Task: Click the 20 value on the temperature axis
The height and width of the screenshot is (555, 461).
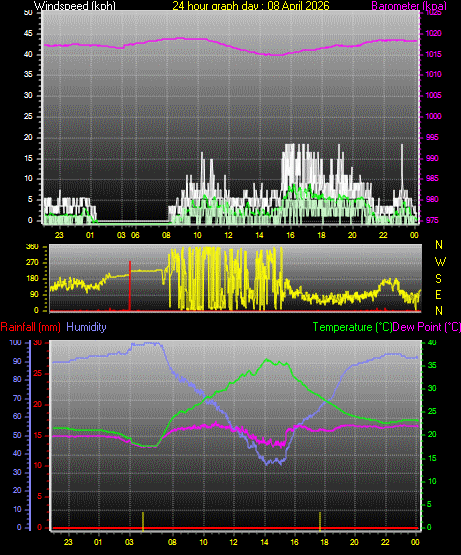Action: point(432,435)
